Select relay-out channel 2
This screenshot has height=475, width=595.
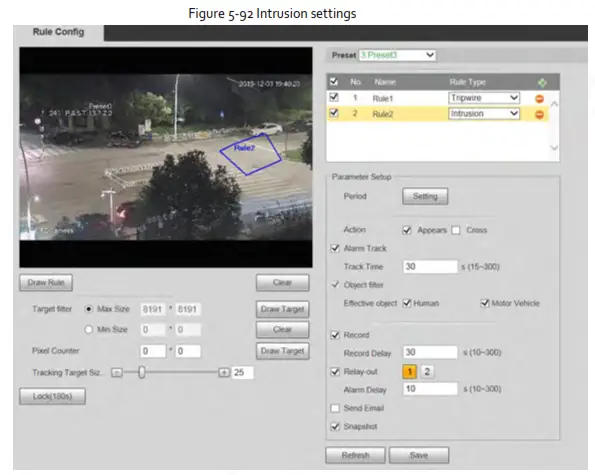[x=427, y=372]
